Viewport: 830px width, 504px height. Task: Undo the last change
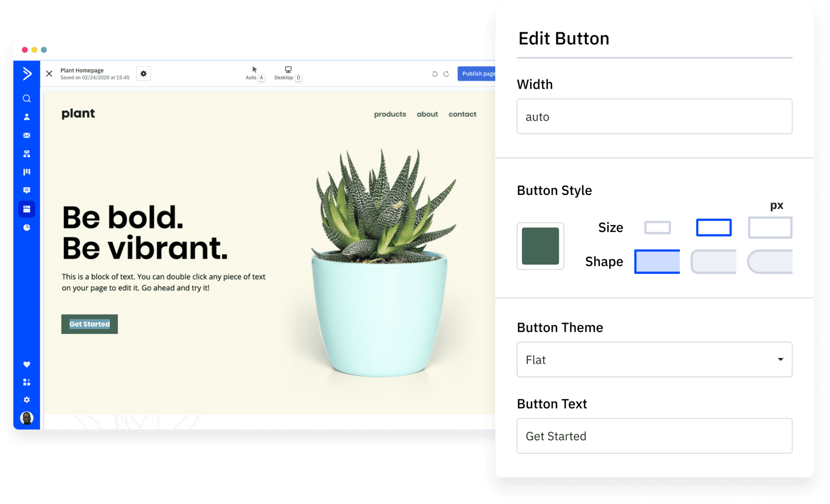[x=434, y=74]
